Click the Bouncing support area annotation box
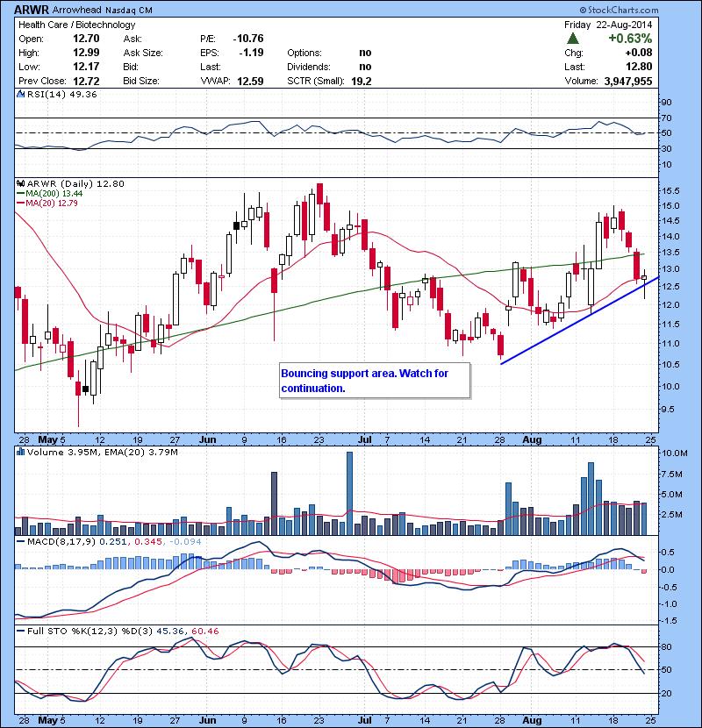702x728 pixels. pos(375,381)
